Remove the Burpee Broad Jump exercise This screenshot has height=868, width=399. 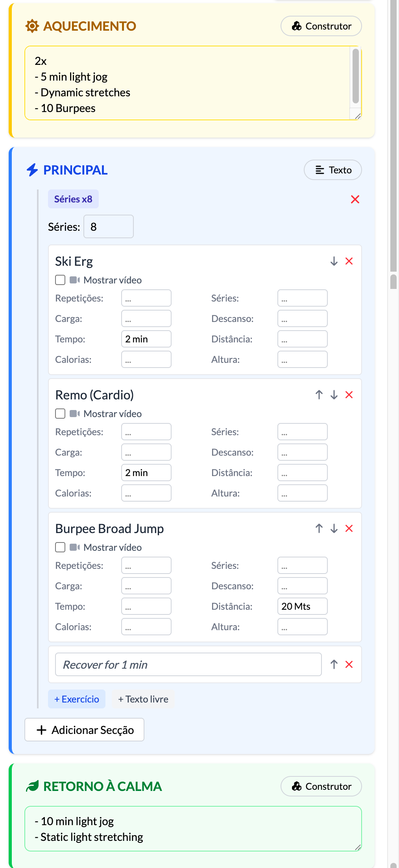point(349,529)
